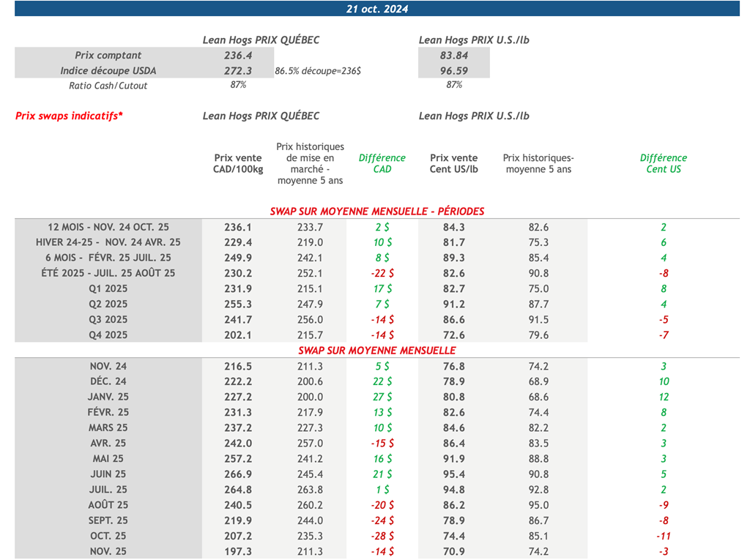The image size is (750, 560).
Task: Select the Prix vente Cent US/lb header
Action: tap(453, 163)
